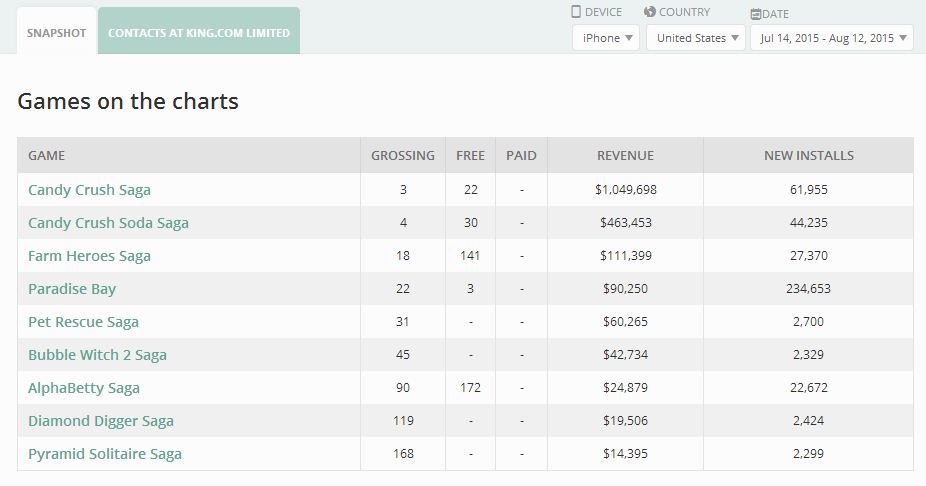Open the Farm Heroes Saga link
This screenshot has height=486, width=926.
[x=89, y=256]
